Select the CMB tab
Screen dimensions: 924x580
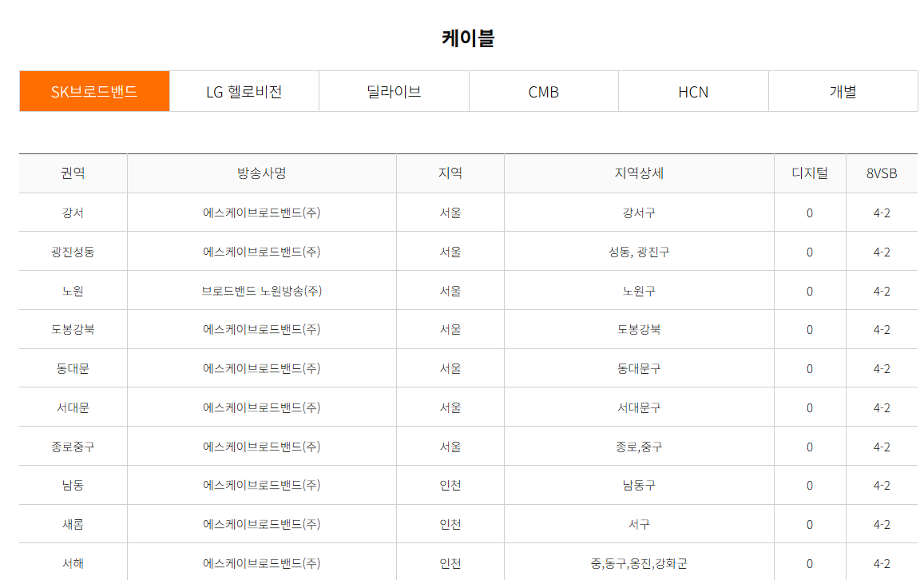pos(543,91)
